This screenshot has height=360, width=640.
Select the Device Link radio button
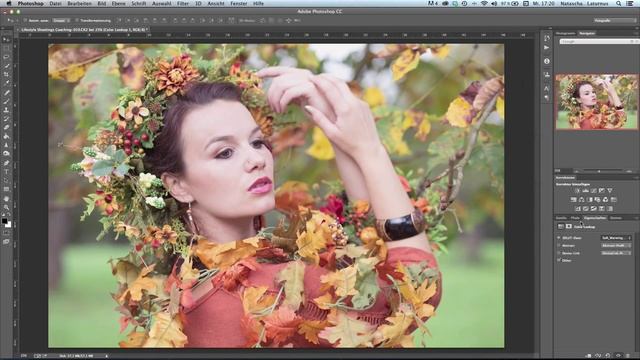pos(559,253)
